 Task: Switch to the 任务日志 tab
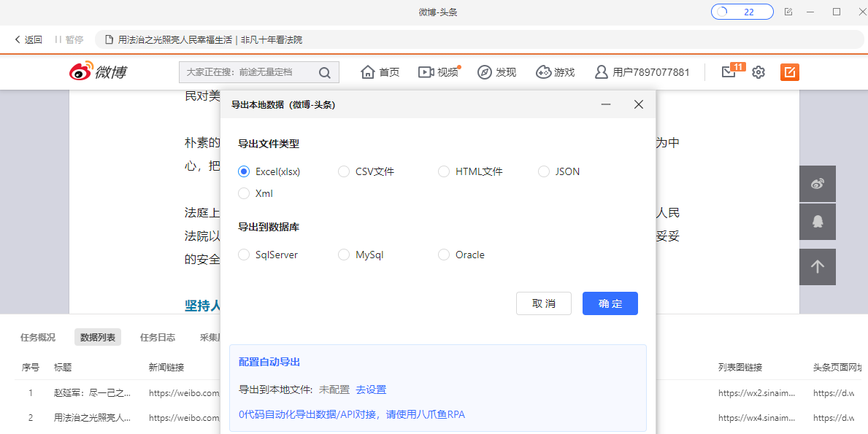[158, 337]
